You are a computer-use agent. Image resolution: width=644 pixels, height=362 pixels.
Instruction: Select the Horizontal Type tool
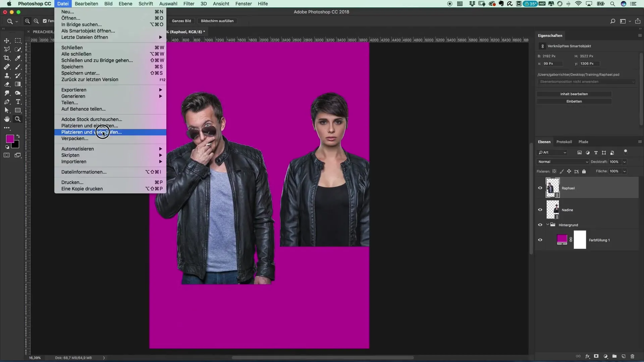tap(18, 102)
